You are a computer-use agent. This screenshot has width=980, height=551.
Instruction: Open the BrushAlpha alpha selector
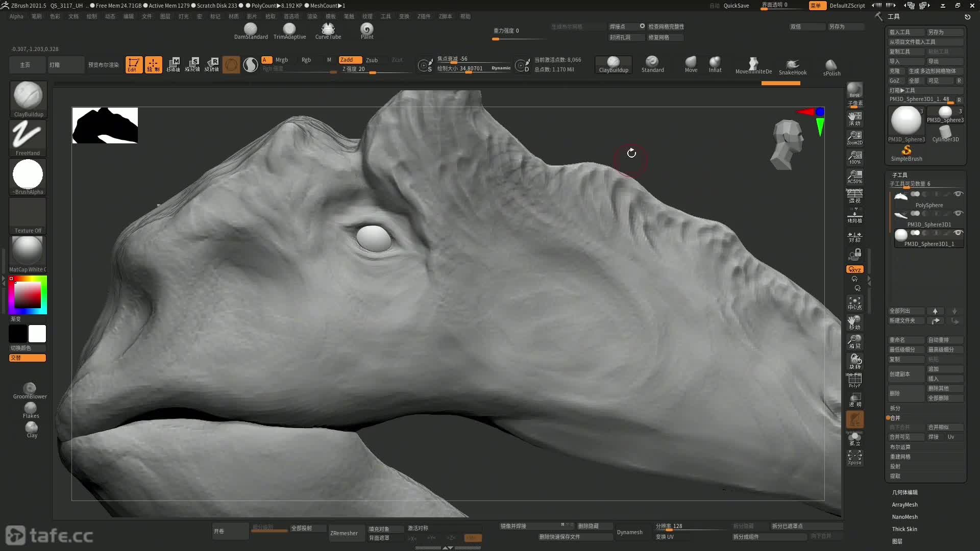28,177
